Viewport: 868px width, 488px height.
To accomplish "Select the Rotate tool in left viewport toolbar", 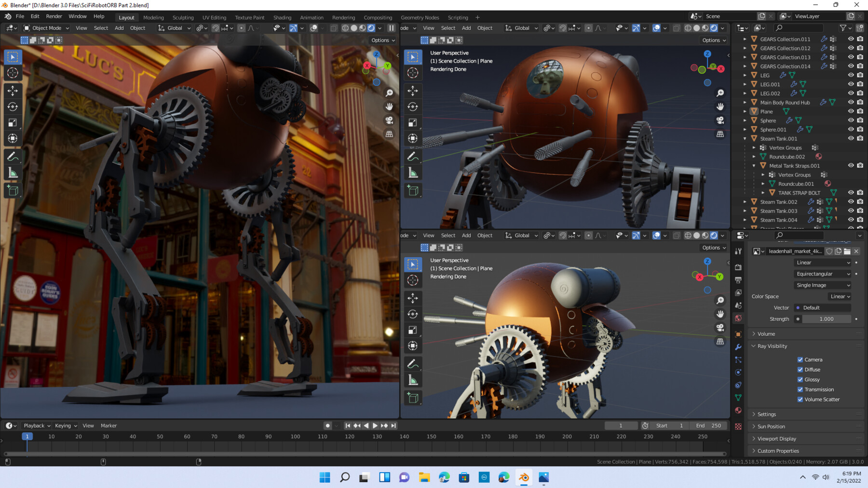I will tap(13, 106).
